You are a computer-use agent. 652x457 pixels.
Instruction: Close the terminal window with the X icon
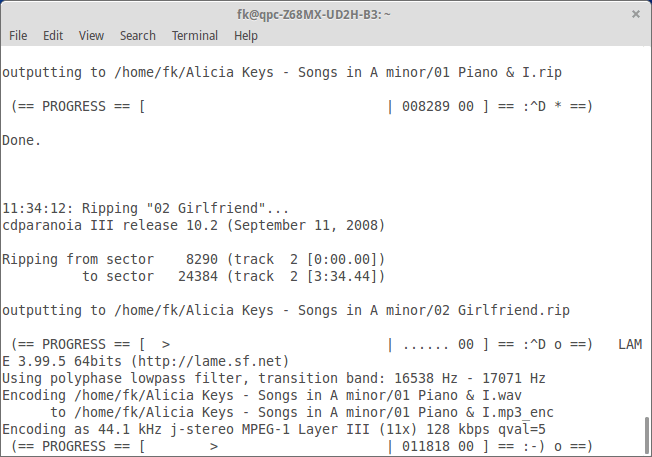(635, 14)
